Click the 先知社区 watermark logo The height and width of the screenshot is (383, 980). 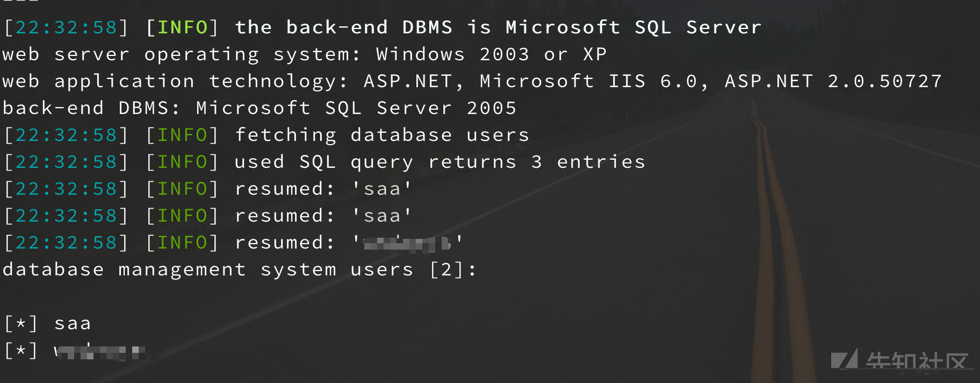tap(900, 360)
